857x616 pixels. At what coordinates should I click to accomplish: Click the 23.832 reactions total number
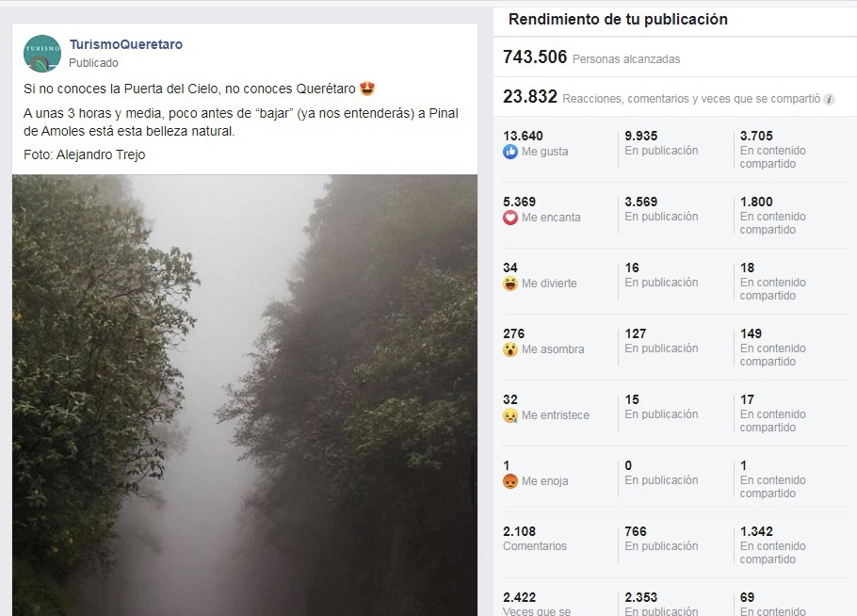click(x=529, y=97)
